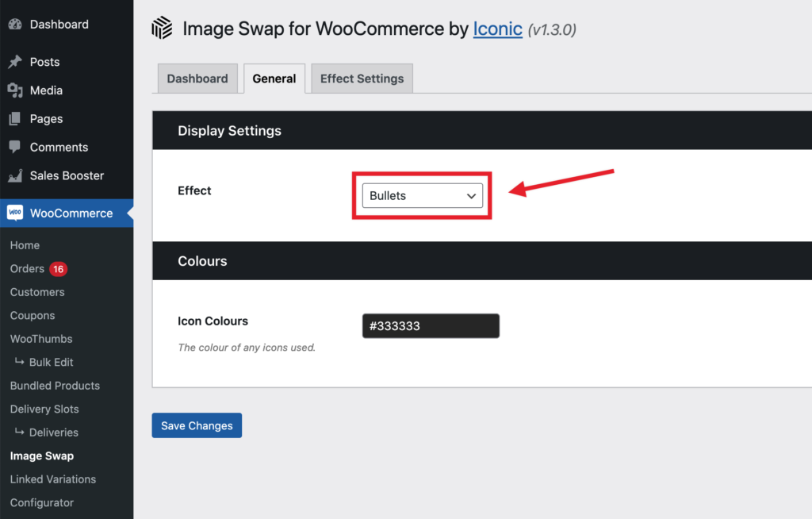Open the Coupons page link
This screenshot has height=519, width=812.
pos(32,315)
